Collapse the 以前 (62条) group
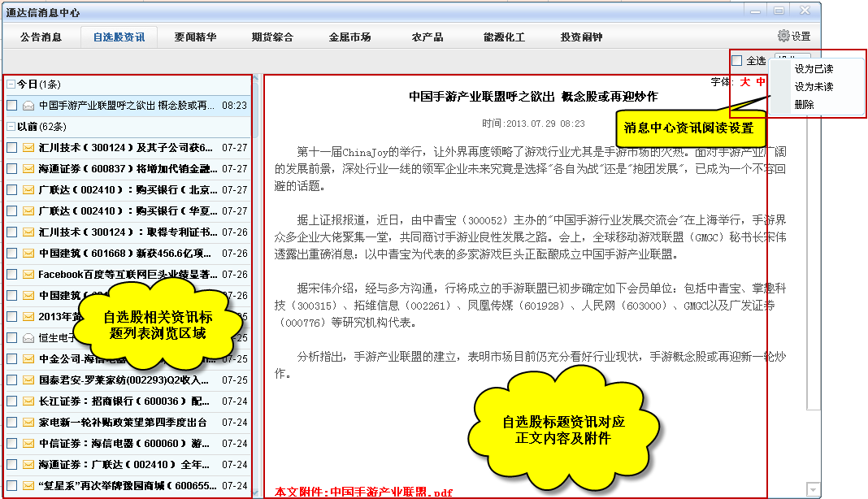Viewport: 868px width, 499px height. click(11, 127)
